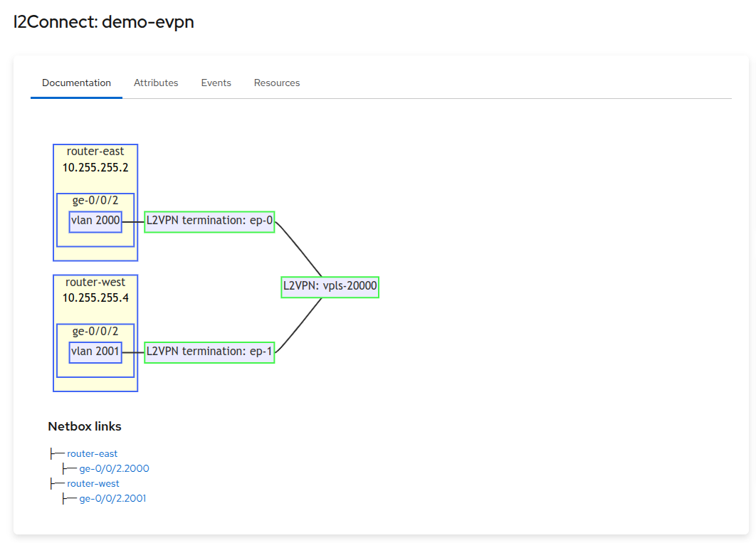Select the Resources tab
This screenshot has width=756, height=543.
277,83
